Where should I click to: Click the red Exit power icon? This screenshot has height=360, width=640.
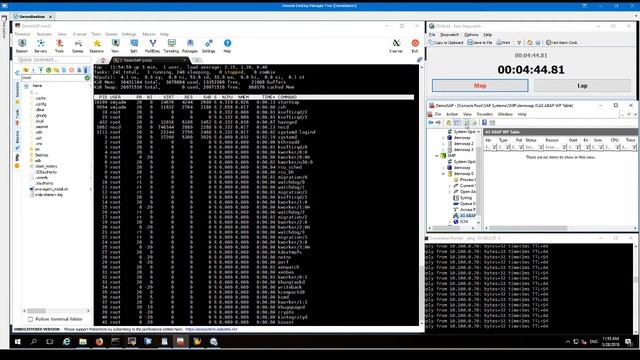click(x=415, y=46)
